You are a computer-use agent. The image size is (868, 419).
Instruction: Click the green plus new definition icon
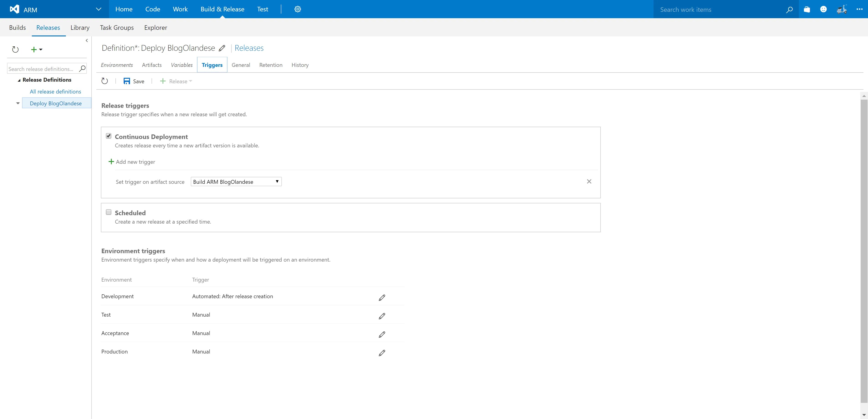34,50
